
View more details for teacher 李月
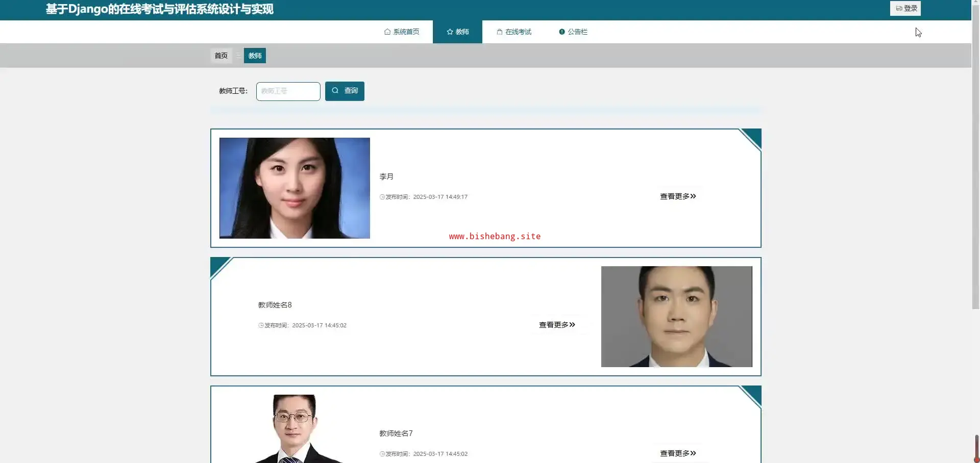[x=678, y=196]
